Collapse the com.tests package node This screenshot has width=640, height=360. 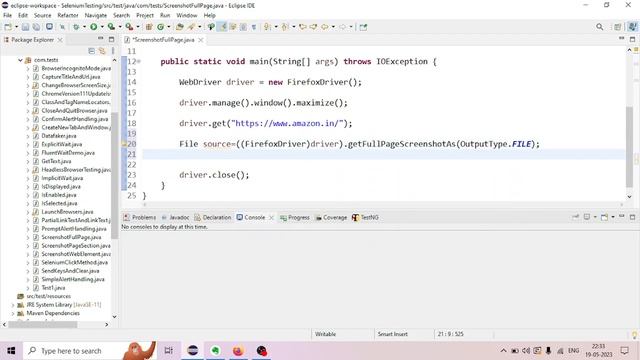point(20,60)
